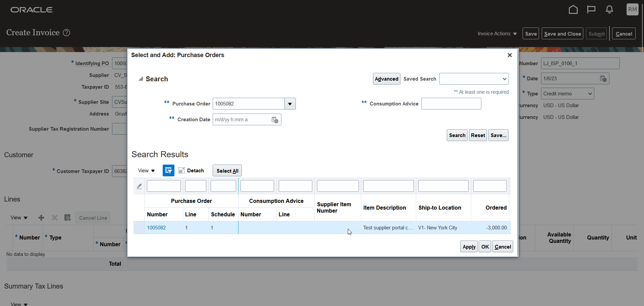Focus the Consumption Advice search field
Viewport: 644px width, 306px height.
pyautogui.click(x=451, y=104)
